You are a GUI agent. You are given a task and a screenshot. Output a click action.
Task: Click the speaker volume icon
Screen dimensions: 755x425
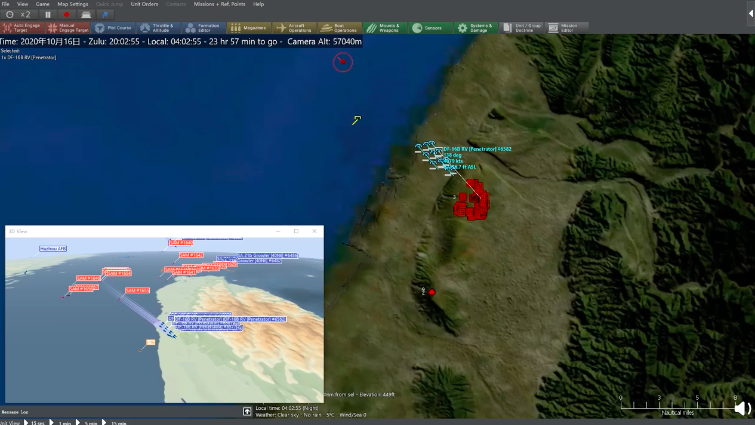[x=741, y=408]
